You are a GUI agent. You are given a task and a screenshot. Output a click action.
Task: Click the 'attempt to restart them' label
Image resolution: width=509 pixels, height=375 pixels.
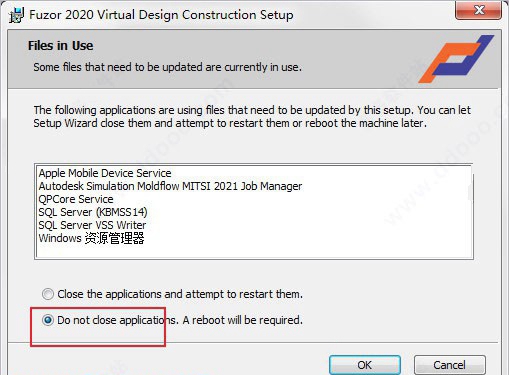tap(244, 294)
